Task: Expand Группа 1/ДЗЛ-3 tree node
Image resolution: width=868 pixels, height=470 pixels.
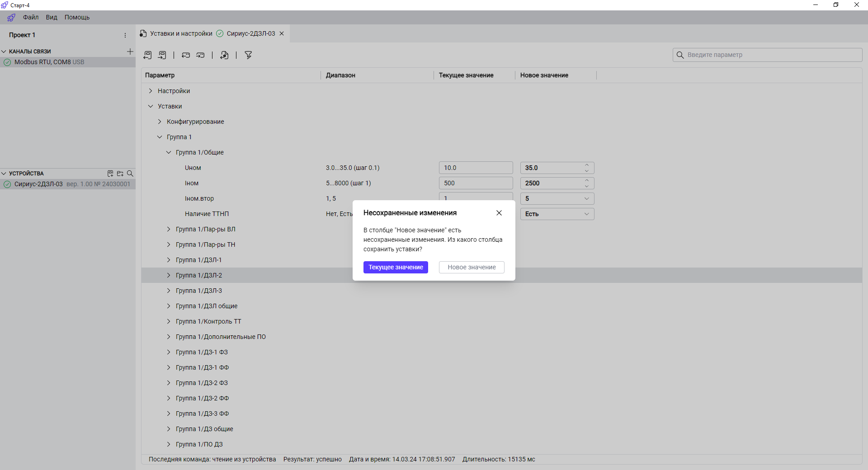Action: click(x=169, y=291)
